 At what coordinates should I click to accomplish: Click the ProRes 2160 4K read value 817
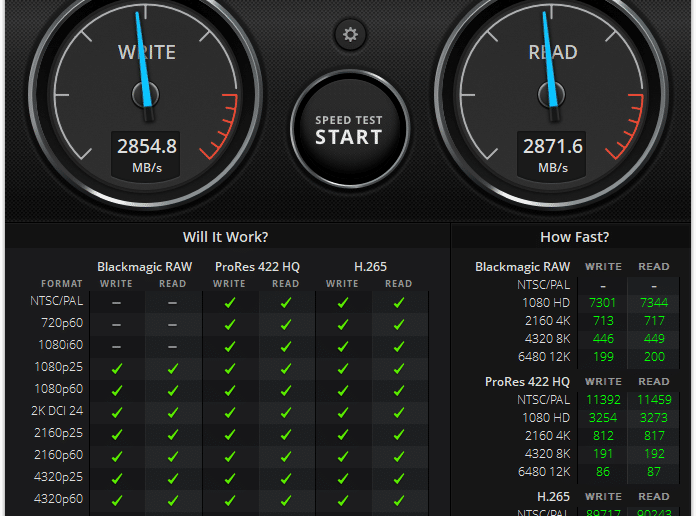click(654, 436)
